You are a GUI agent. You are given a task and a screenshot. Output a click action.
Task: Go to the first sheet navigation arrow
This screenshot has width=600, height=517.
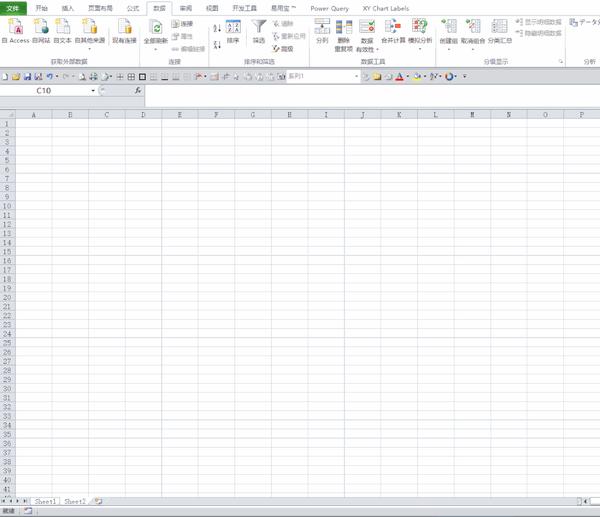[x=3, y=501]
